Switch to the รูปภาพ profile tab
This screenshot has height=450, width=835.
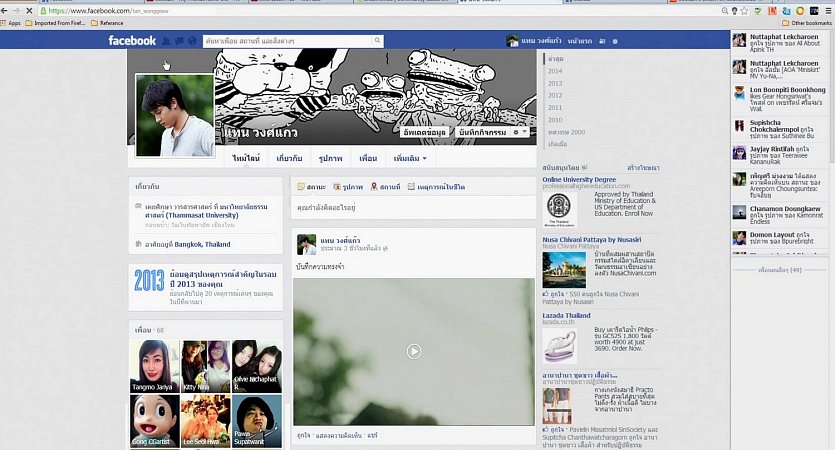click(329, 158)
